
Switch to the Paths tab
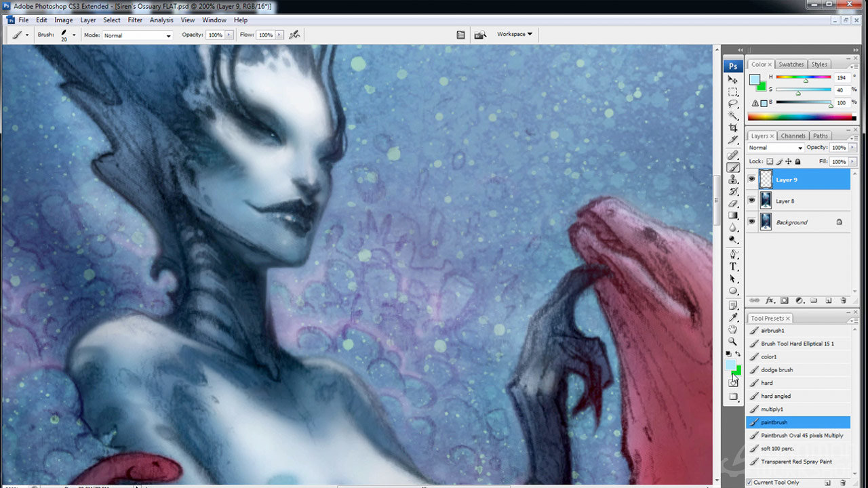click(821, 136)
